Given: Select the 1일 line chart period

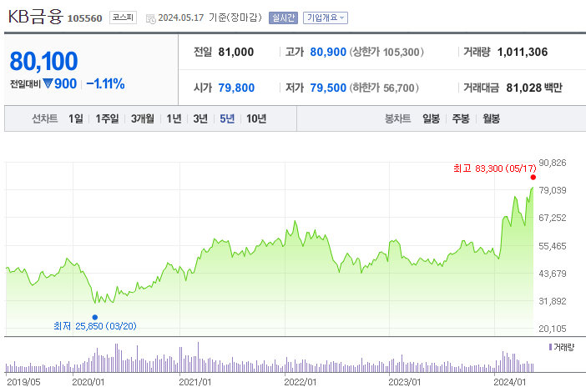Looking at the screenshot, I should point(75,118).
